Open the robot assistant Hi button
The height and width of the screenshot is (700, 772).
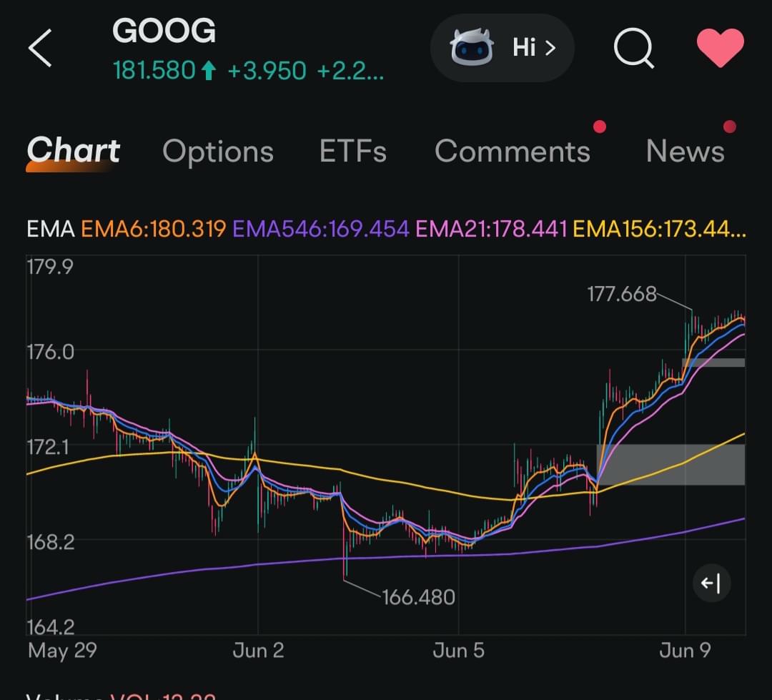503,48
